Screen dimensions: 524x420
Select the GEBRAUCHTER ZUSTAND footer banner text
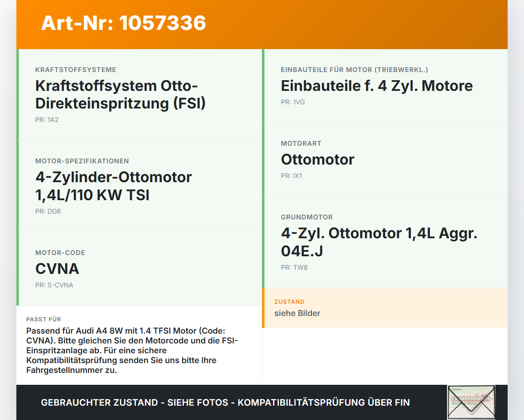(x=225, y=403)
